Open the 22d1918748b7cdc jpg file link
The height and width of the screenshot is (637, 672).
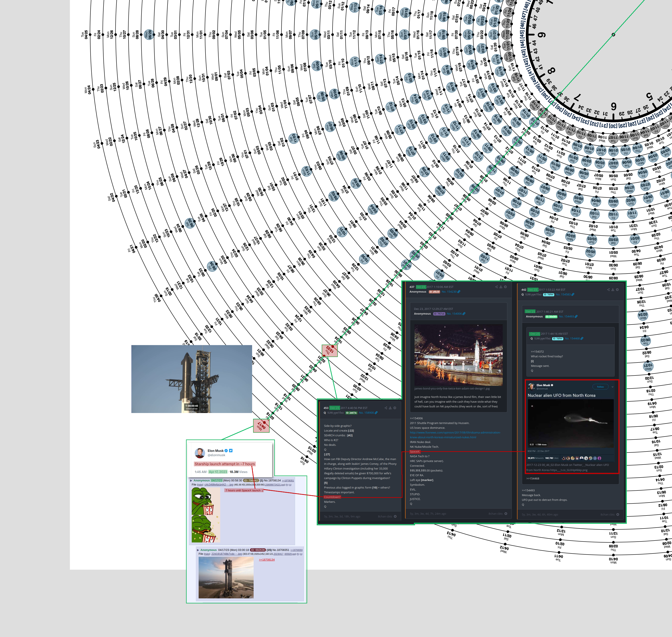[226, 554]
